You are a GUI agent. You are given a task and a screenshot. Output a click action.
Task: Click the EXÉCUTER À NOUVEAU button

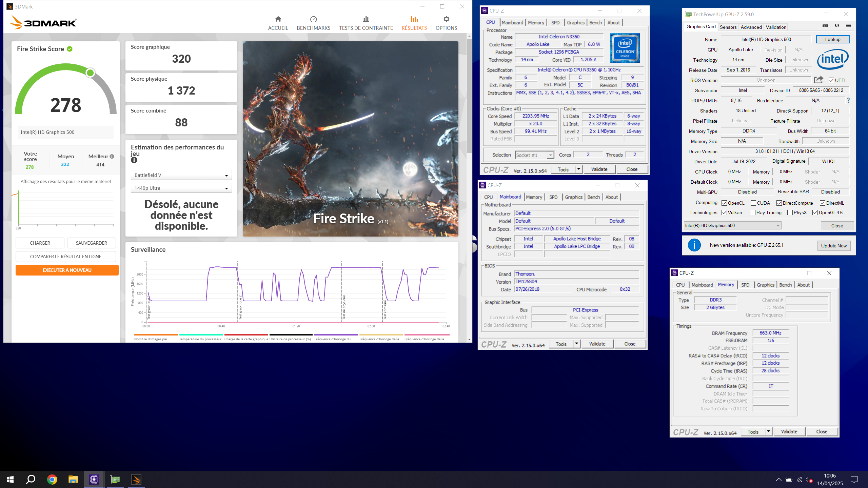(x=67, y=270)
